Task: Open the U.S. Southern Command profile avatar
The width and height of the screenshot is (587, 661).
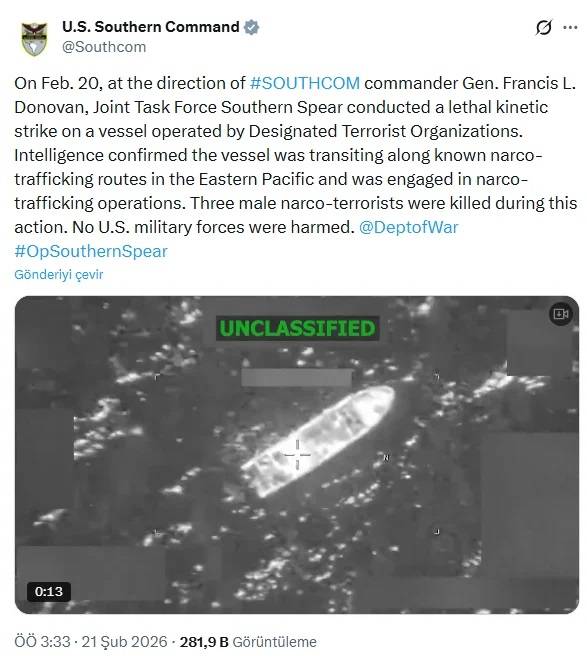Action: [35, 39]
